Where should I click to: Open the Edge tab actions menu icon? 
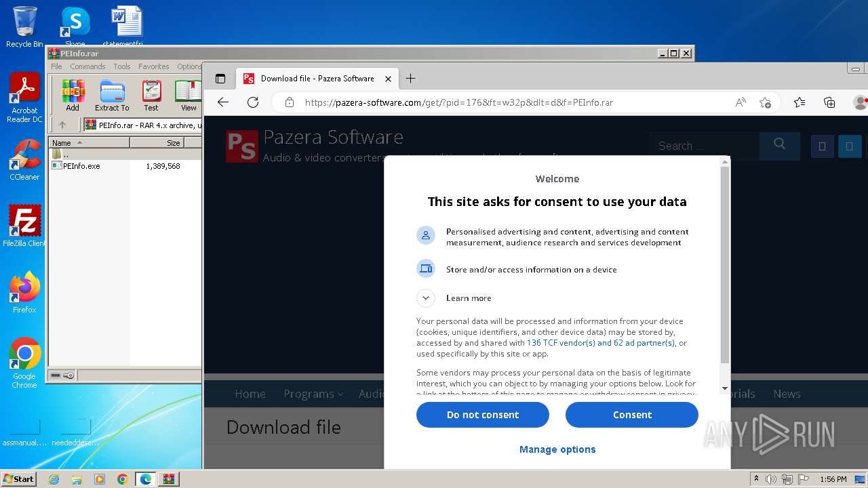[x=220, y=79]
